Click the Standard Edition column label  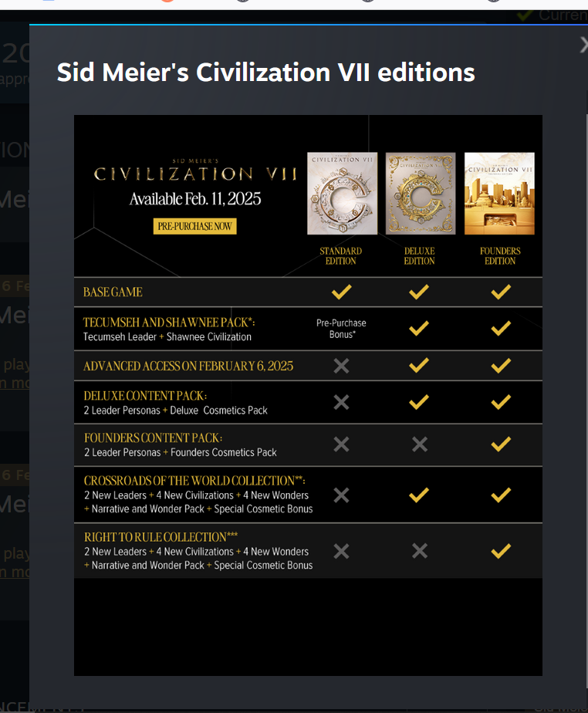(x=341, y=256)
